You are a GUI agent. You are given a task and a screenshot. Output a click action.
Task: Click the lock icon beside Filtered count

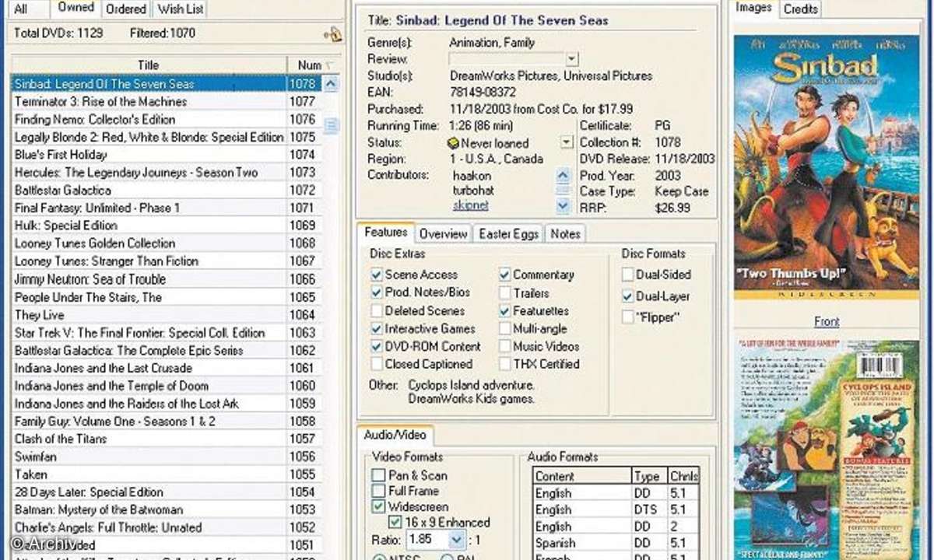333,33
